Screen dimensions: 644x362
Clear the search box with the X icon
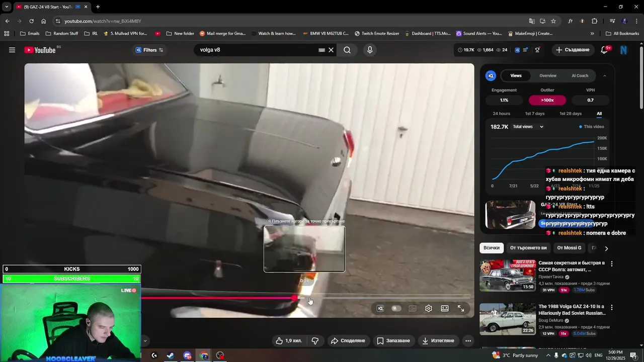coord(331,50)
